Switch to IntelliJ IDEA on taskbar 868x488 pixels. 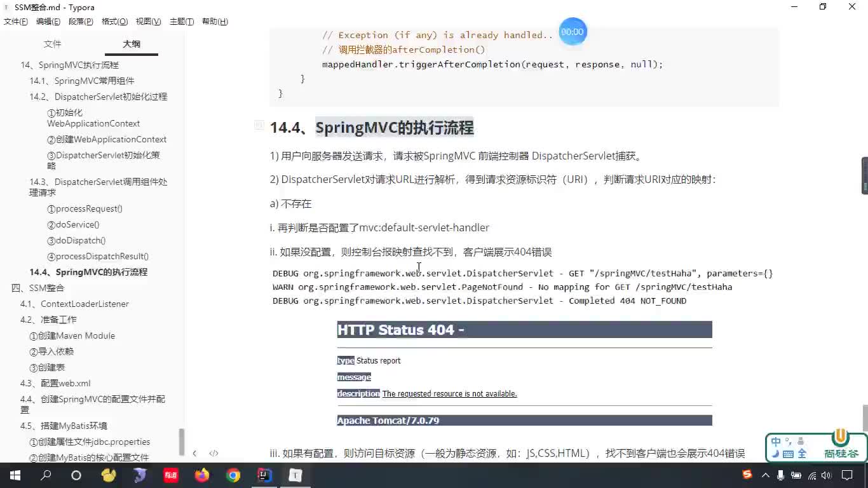(264, 475)
